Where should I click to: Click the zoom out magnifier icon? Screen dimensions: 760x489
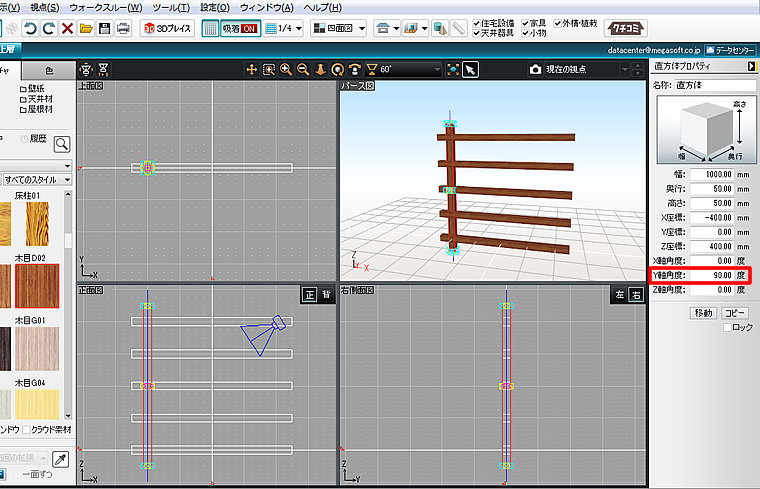click(303, 69)
